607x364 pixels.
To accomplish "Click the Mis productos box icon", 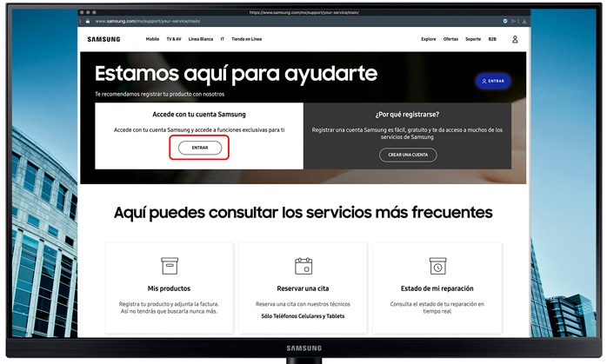I will [x=169, y=266].
